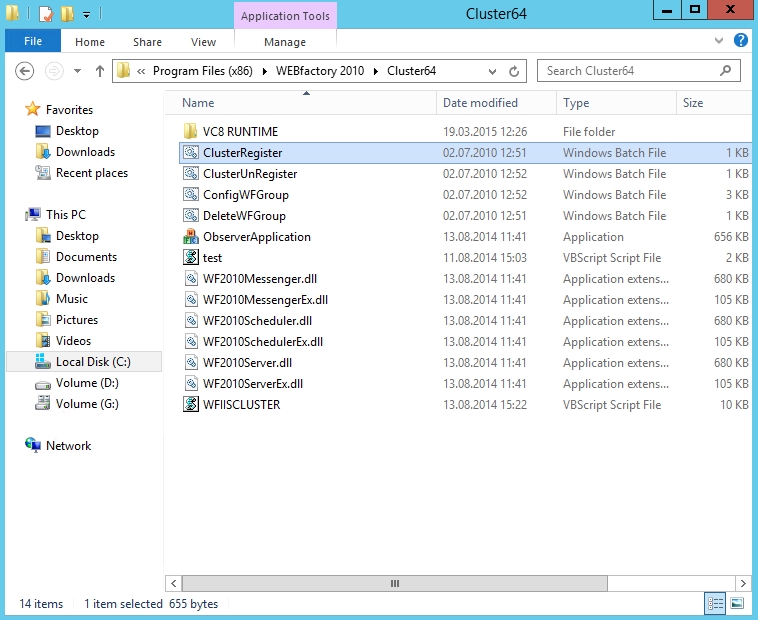Click the Favorites star in navigation pane
Image resolution: width=758 pixels, height=620 pixels.
coord(32,109)
